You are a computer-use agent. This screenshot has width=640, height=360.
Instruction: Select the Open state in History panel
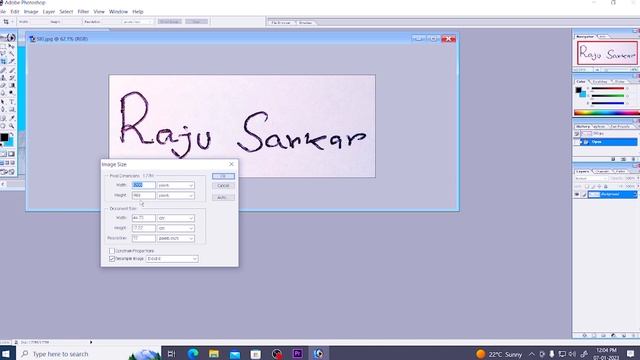(608, 142)
